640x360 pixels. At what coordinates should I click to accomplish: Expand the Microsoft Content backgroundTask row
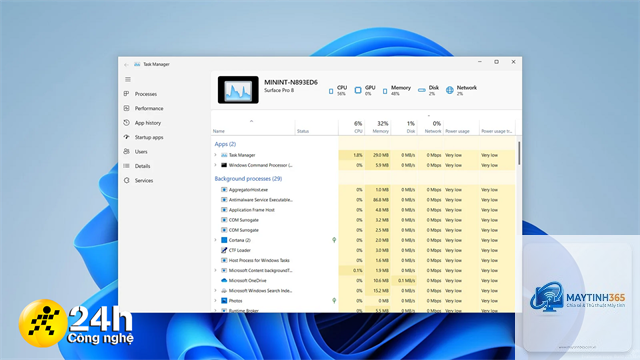coord(216,270)
